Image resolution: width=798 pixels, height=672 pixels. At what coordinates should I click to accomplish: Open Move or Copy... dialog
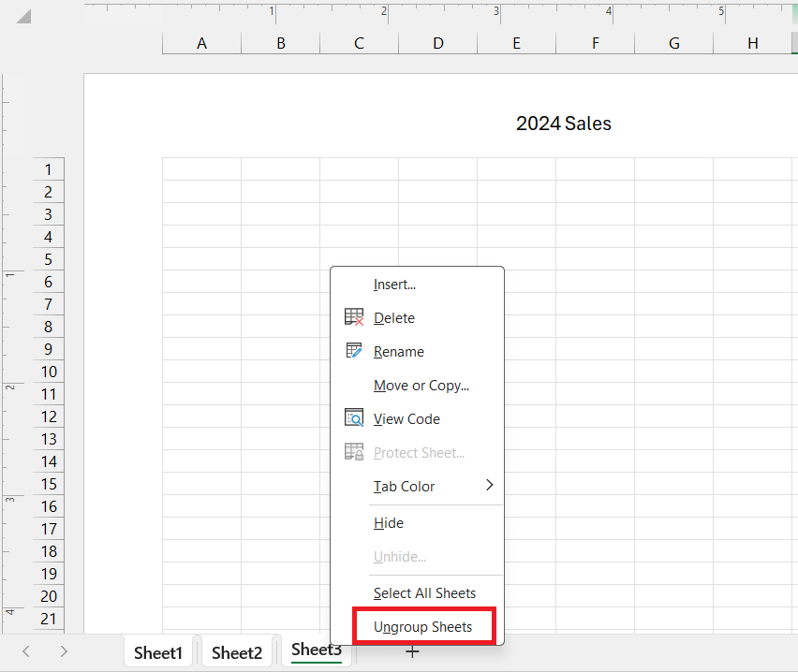tap(418, 386)
